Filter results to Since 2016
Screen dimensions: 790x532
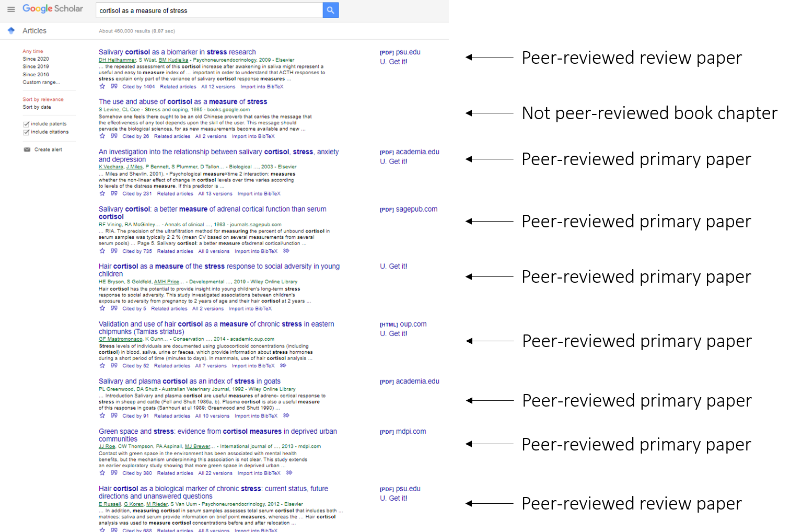(x=36, y=74)
